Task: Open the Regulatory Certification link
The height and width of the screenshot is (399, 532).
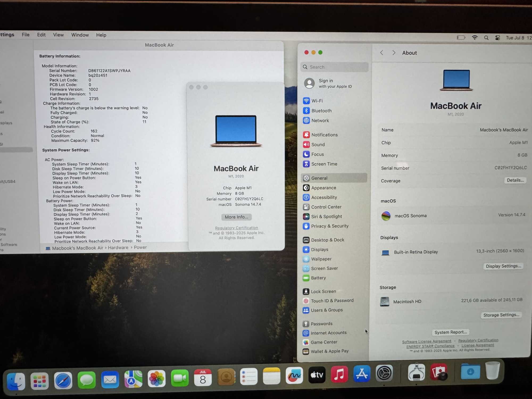Action: tap(236, 228)
